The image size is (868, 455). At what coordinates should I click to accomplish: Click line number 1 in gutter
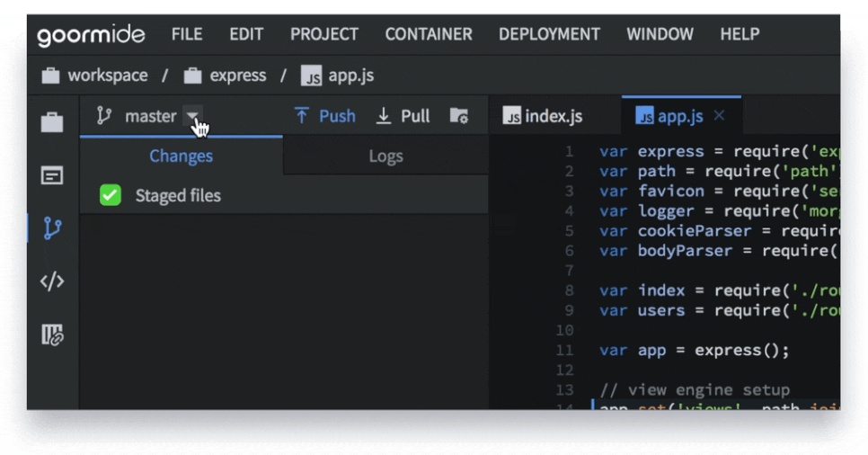pos(569,151)
